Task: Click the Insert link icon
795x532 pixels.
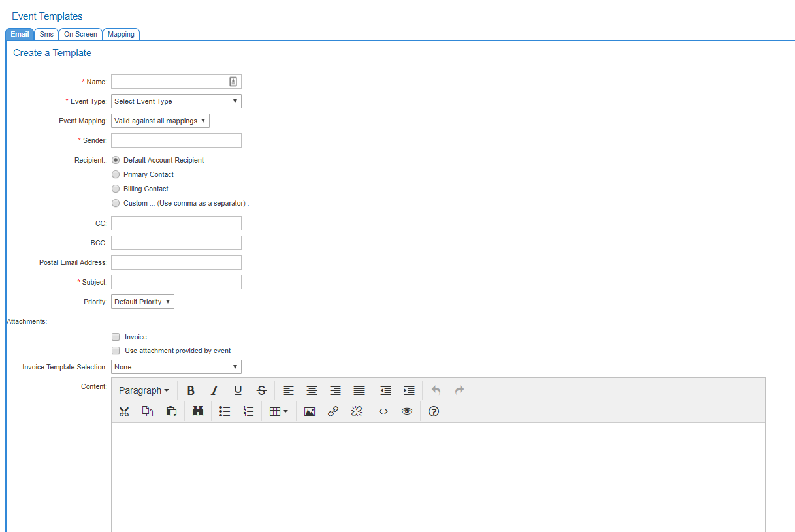Action: [x=333, y=411]
